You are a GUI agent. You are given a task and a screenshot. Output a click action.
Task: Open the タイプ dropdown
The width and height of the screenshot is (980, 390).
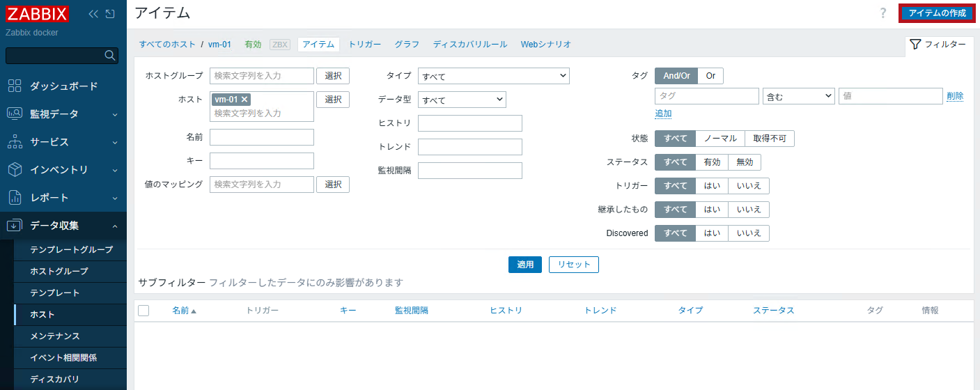pyautogui.click(x=493, y=76)
